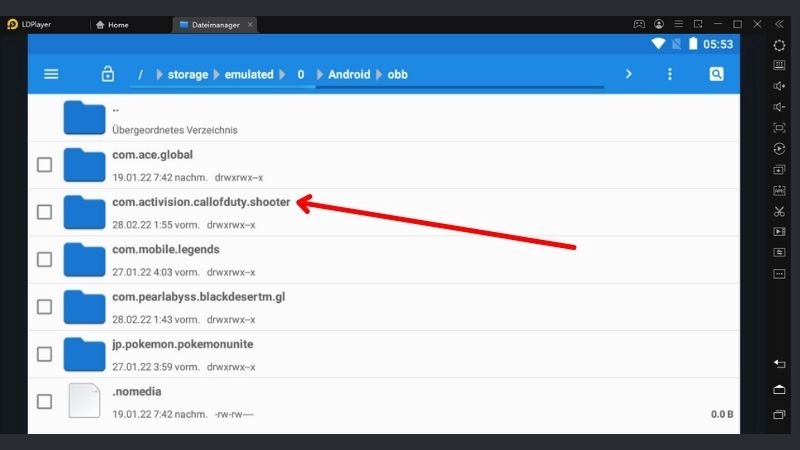Screen dimensions: 800x450
Task: Navigate to Android in breadcrumb path
Action: pos(349,74)
